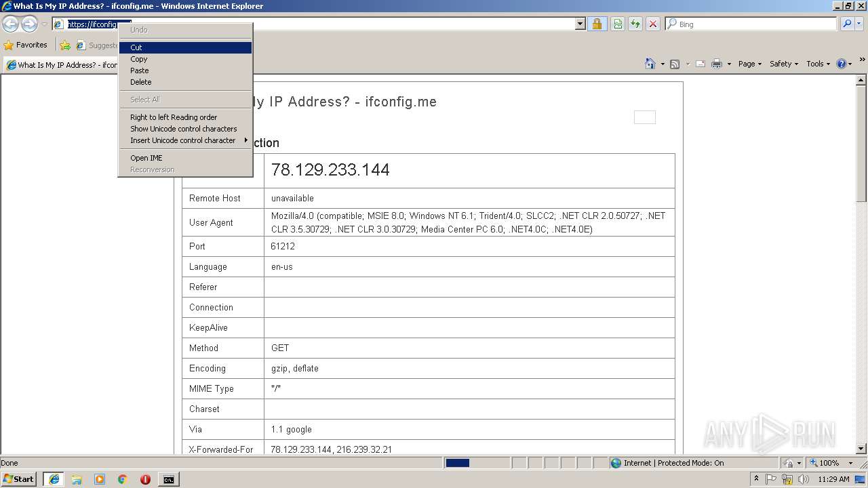Click the Forward navigation arrow
Screen dimensions: 868x488
(29, 24)
